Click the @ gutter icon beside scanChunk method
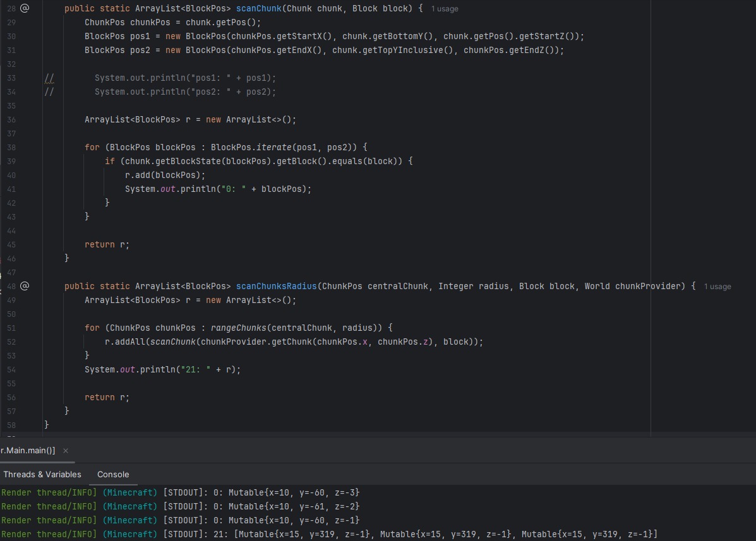Image resolution: width=756 pixels, height=541 pixels. point(25,8)
